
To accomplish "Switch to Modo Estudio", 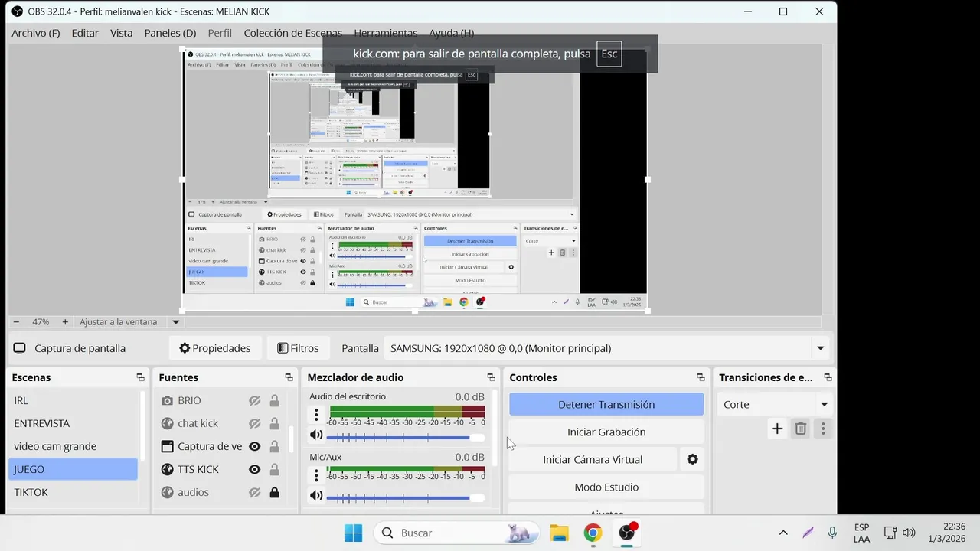I will click(606, 487).
